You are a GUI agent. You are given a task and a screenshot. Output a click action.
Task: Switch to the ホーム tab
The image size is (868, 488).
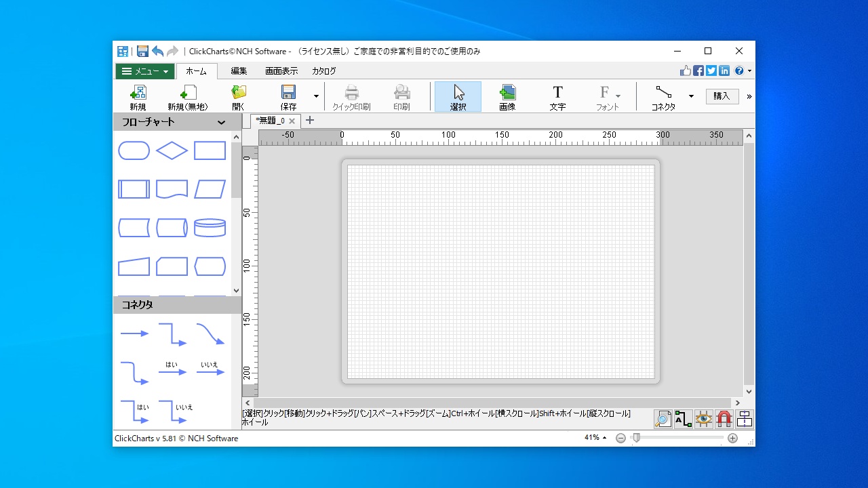197,71
